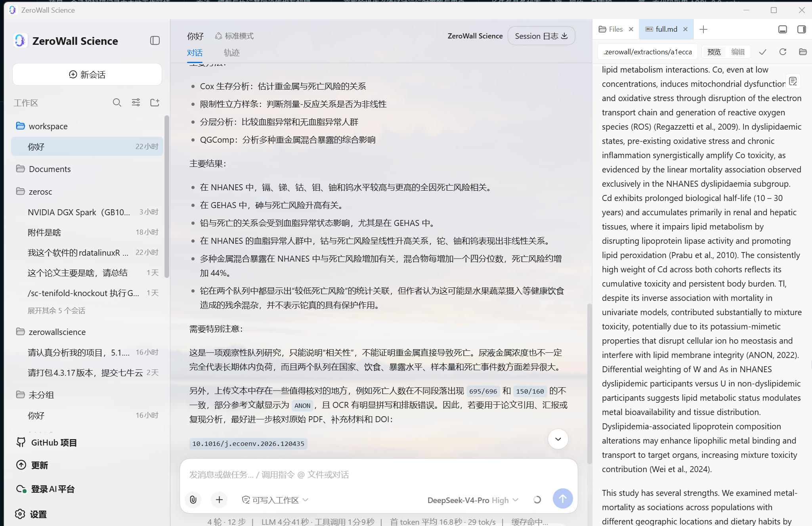Toggle the bottom panel layout icon
This screenshot has height=526, width=812.
[x=783, y=29]
